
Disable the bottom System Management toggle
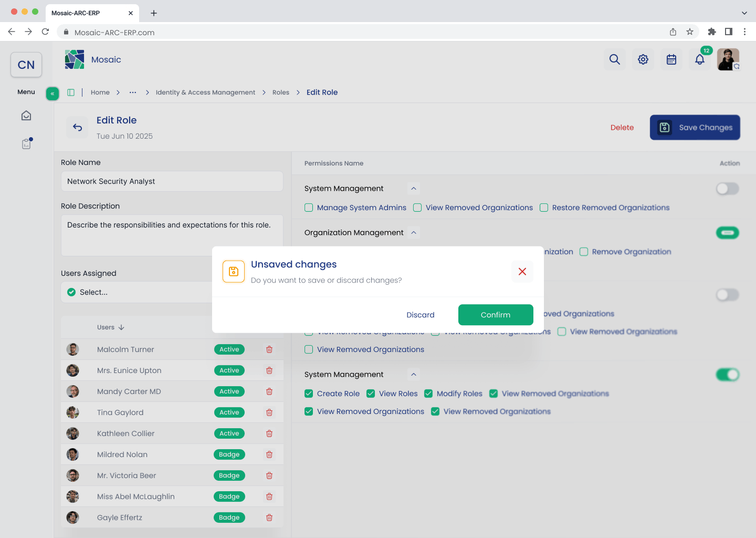click(x=728, y=375)
